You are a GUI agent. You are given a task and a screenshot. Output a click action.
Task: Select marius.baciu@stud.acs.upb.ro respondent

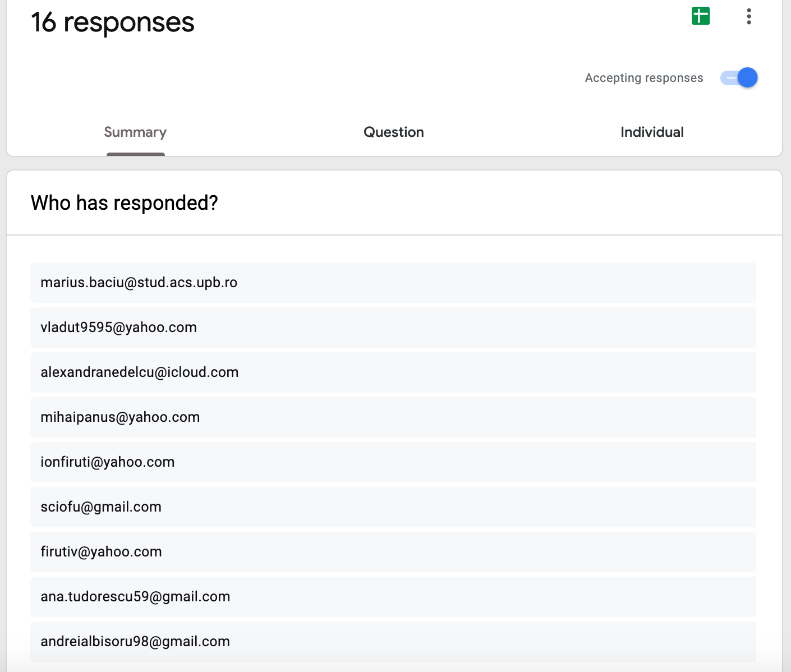(393, 283)
